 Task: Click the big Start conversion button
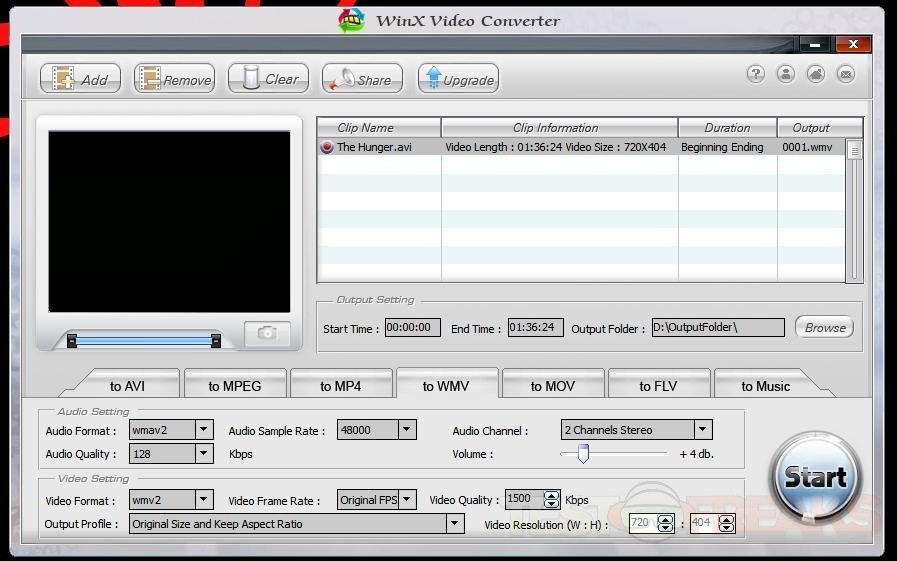point(815,478)
